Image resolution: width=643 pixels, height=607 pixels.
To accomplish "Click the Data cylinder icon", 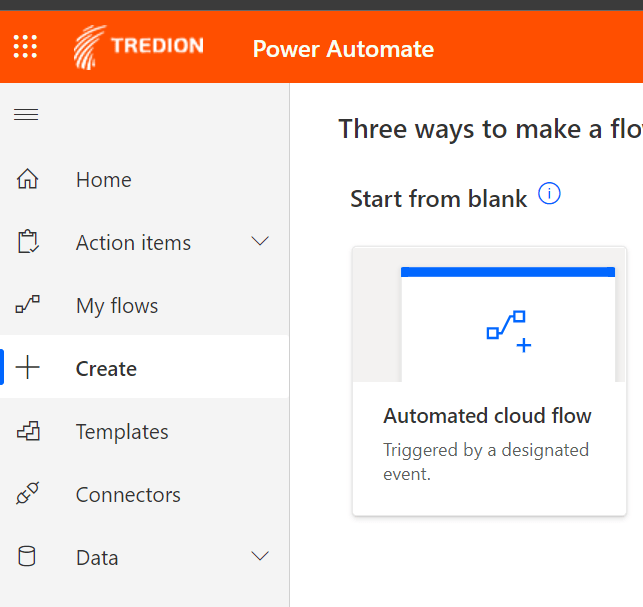I will [28, 557].
